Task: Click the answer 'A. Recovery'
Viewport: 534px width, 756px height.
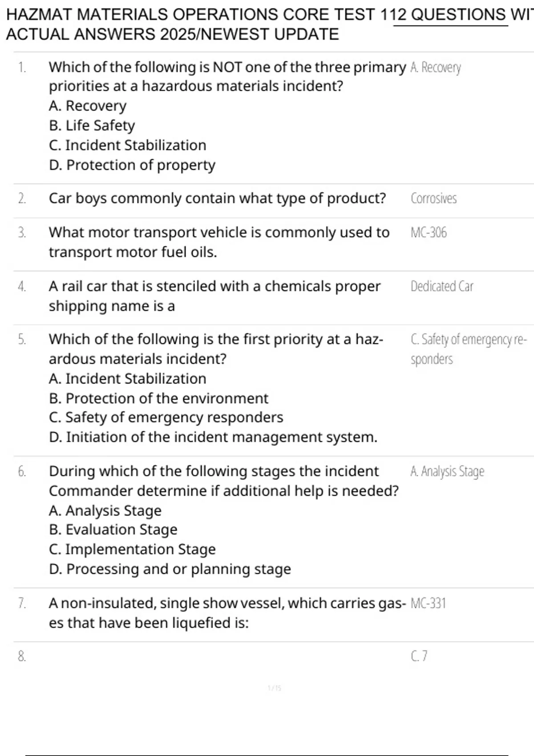Action: pyautogui.click(x=435, y=68)
